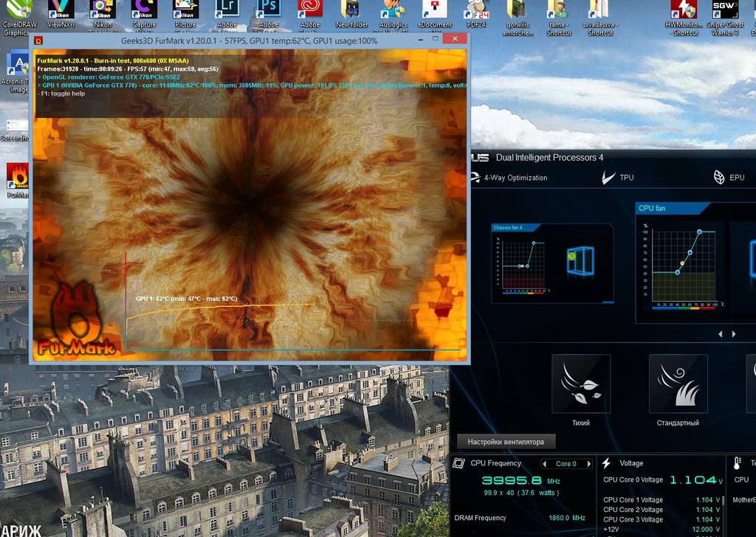
Task: Click the CPU Frequency panel header
Action: (x=495, y=463)
